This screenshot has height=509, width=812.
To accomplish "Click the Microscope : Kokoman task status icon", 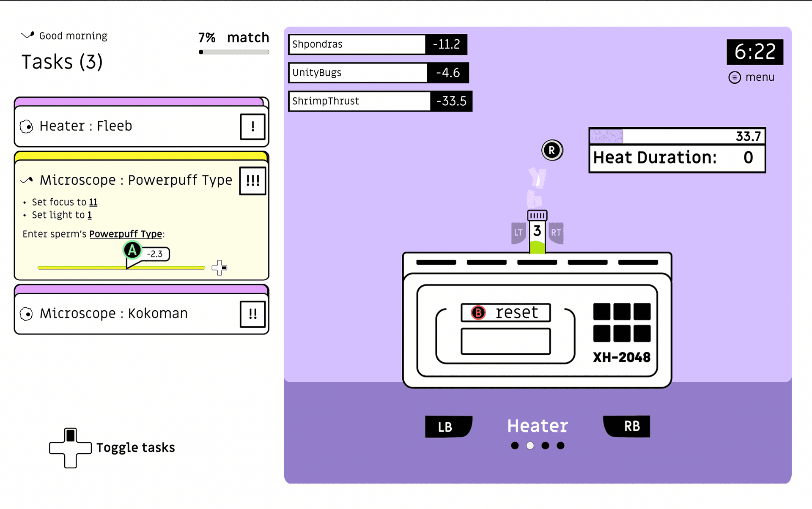I will (x=26, y=314).
